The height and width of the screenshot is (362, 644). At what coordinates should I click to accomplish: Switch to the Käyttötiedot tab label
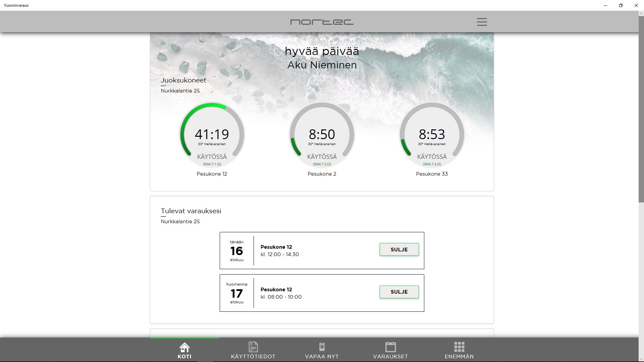click(253, 357)
